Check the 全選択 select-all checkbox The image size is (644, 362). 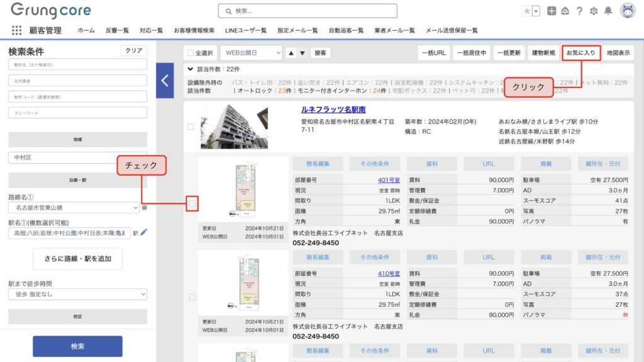191,54
